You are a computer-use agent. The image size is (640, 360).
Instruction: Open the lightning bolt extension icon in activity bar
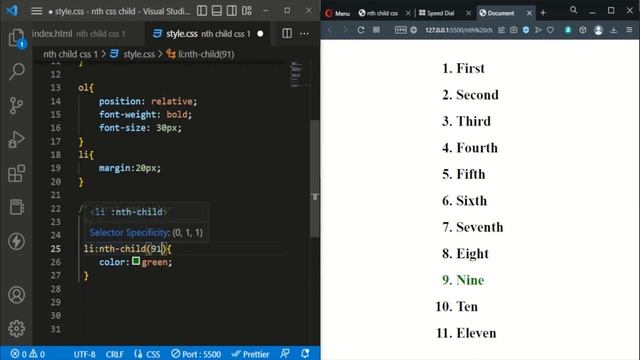[x=16, y=241]
